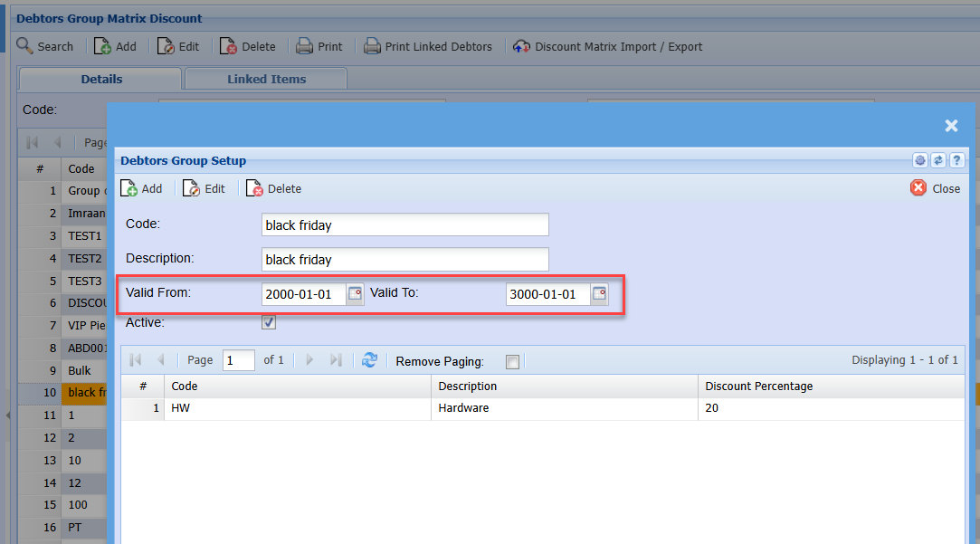Image resolution: width=980 pixels, height=544 pixels.
Task: Click Print Linked Debtors toolbar button
Action: tap(429, 46)
